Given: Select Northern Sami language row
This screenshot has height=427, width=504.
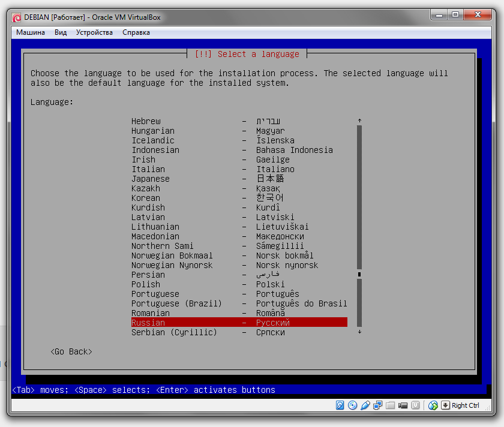Looking at the screenshot, I should [239, 246].
